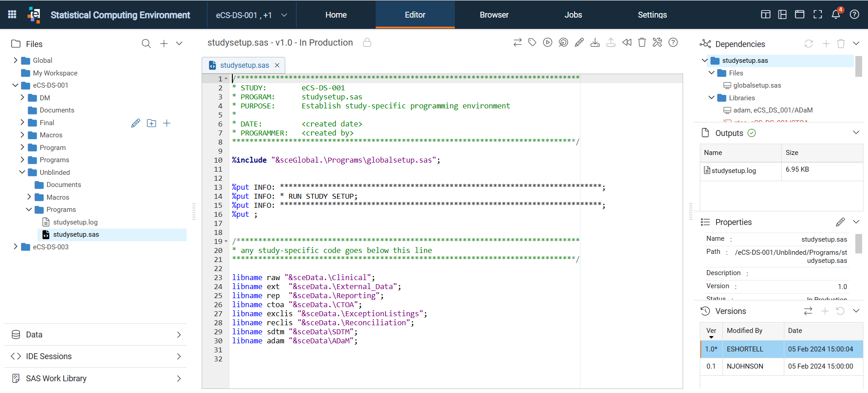
Task: Open the apps grid launcher
Action: click(12, 14)
